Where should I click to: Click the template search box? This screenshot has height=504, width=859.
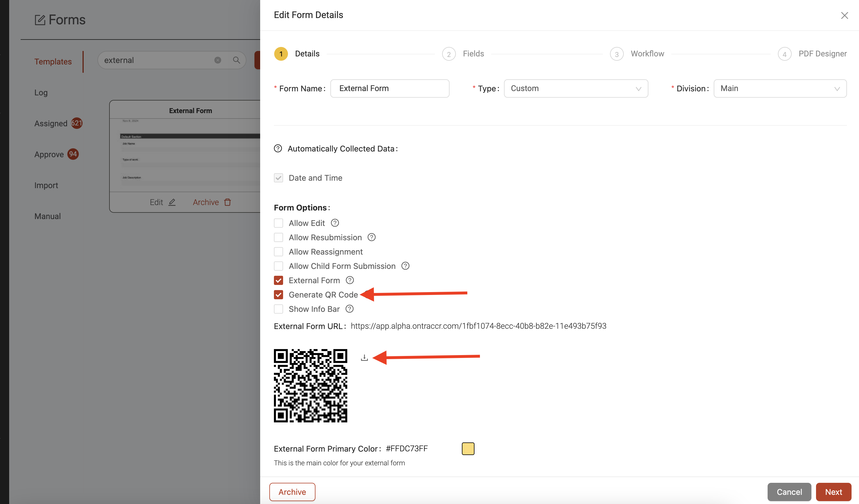tap(171, 60)
